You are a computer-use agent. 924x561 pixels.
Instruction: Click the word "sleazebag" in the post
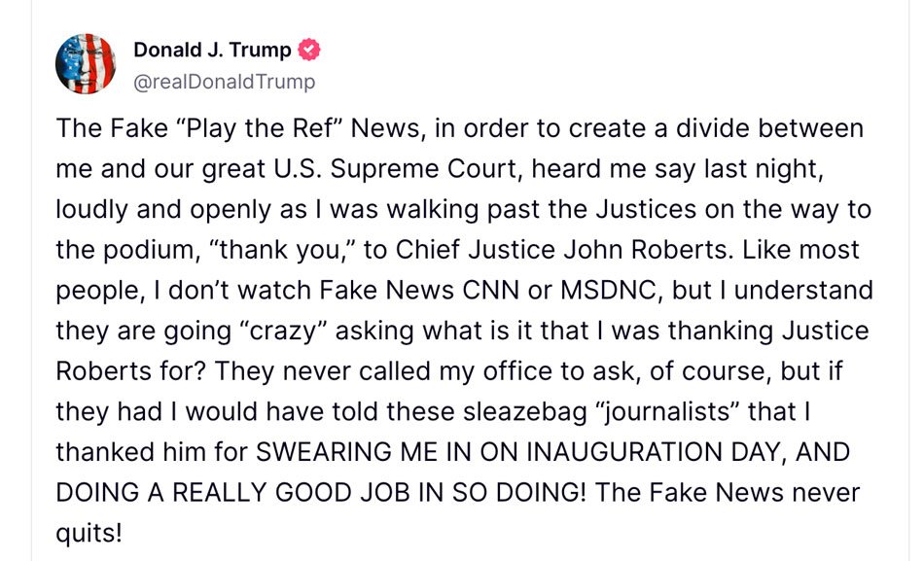click(x=525, y=412)
